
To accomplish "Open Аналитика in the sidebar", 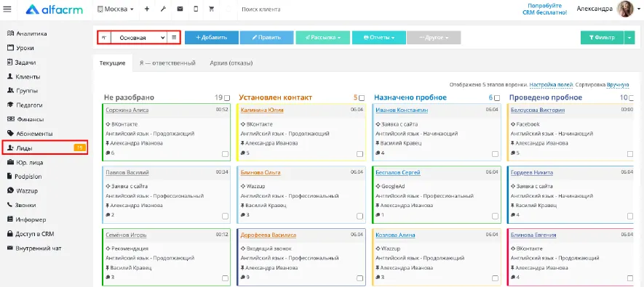I will [x=27, y=33].
